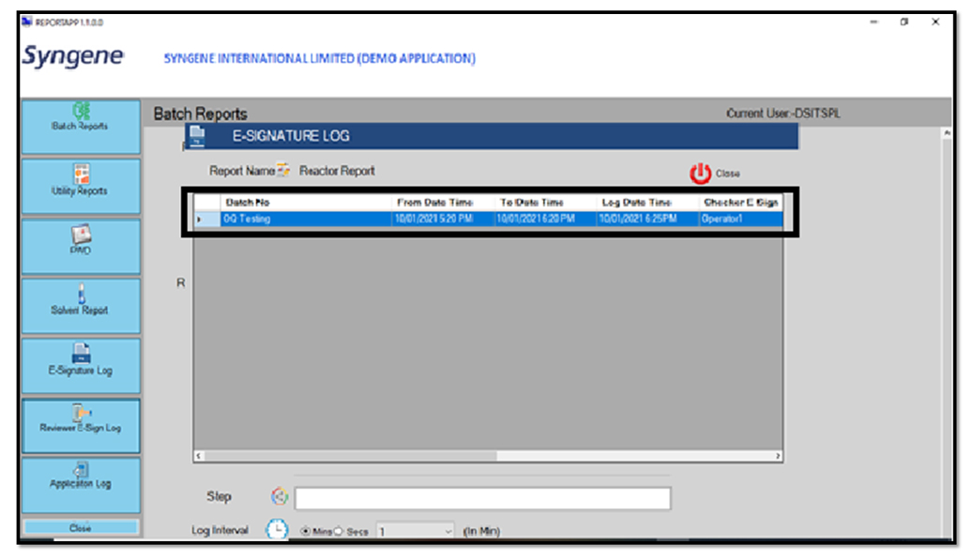Open Utility Reports in the sidebar
Image resolution: width=973 pixels, height=560 pixels.
81,186
